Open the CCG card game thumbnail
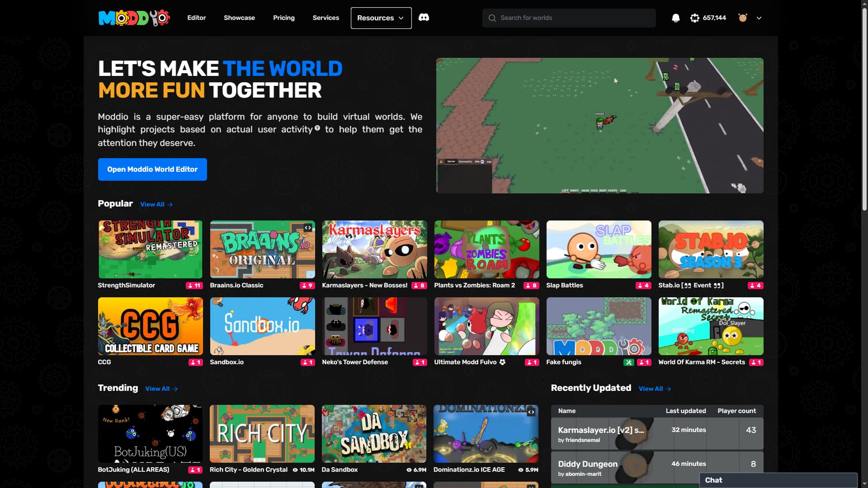868x488 pixels. pyautogui.click(x=151, y=326)
